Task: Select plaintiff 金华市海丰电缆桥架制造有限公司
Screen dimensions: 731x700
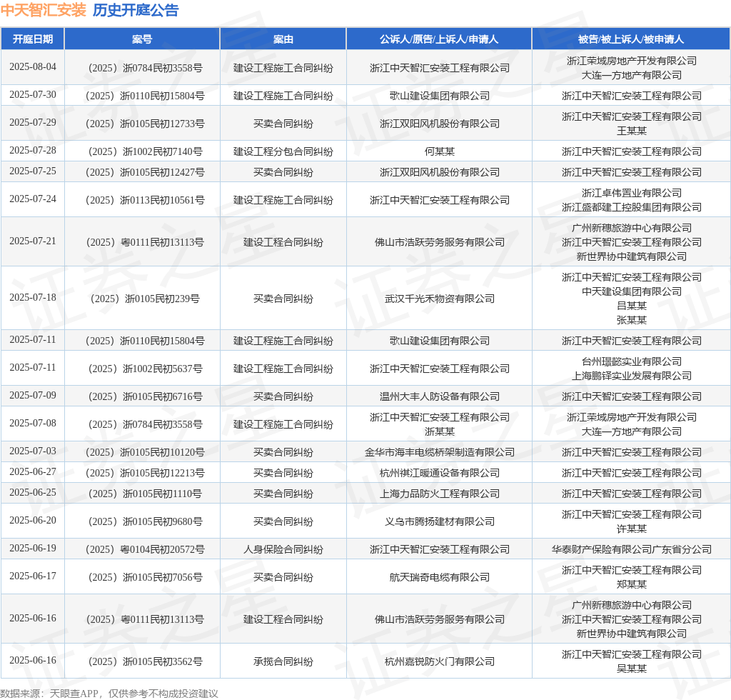Action: coord(439,452)
